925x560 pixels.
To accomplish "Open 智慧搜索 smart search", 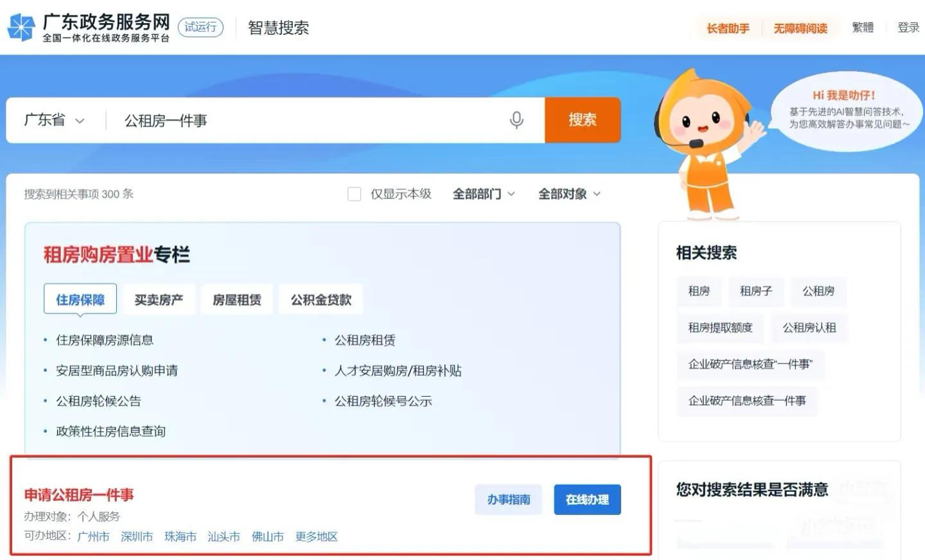I will [x=277, y=28].
